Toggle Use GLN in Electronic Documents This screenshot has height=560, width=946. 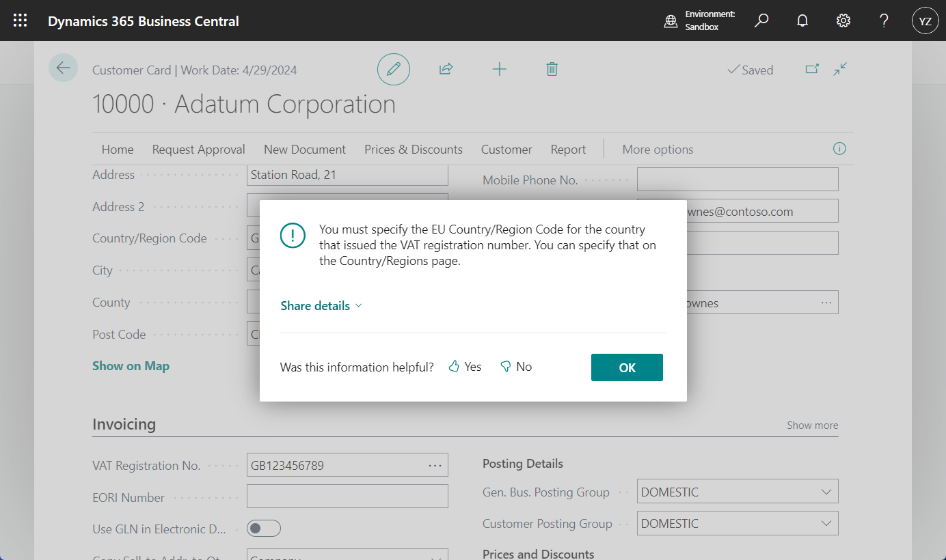pos(264,528)
